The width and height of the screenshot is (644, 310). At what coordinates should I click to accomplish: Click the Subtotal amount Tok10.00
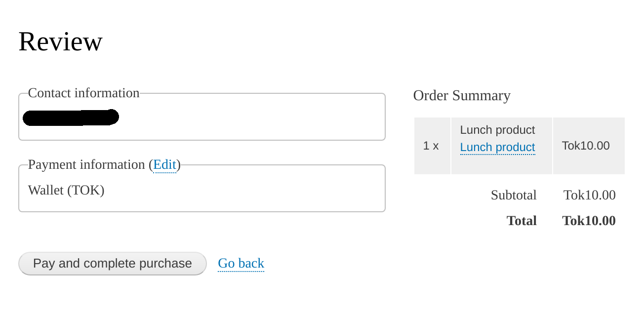(x=589, y=195)
